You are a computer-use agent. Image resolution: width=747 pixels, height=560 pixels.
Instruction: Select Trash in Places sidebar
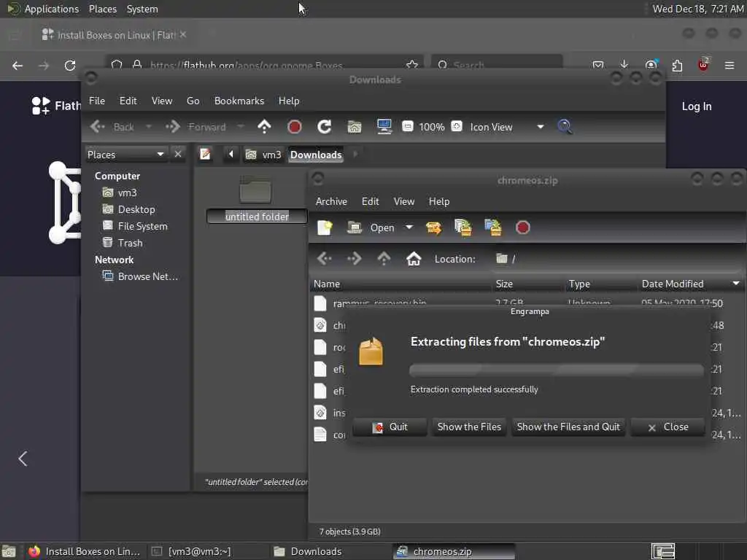[130, 243]
